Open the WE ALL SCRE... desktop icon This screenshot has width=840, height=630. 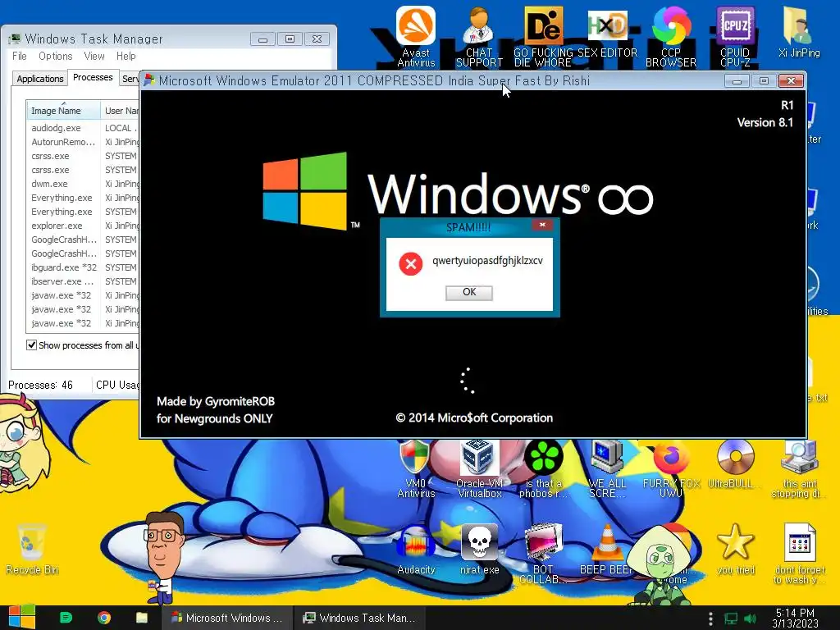tap(607, 468)
